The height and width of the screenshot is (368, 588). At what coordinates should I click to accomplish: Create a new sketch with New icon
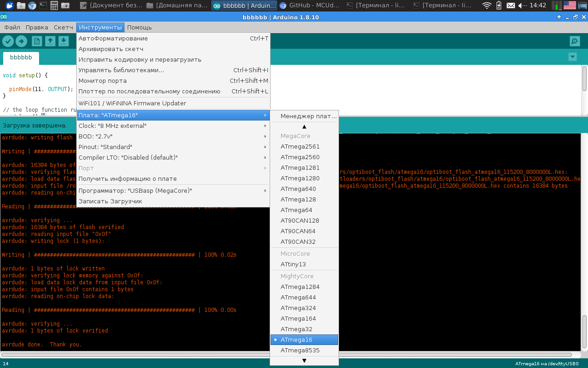coord(37,41)
